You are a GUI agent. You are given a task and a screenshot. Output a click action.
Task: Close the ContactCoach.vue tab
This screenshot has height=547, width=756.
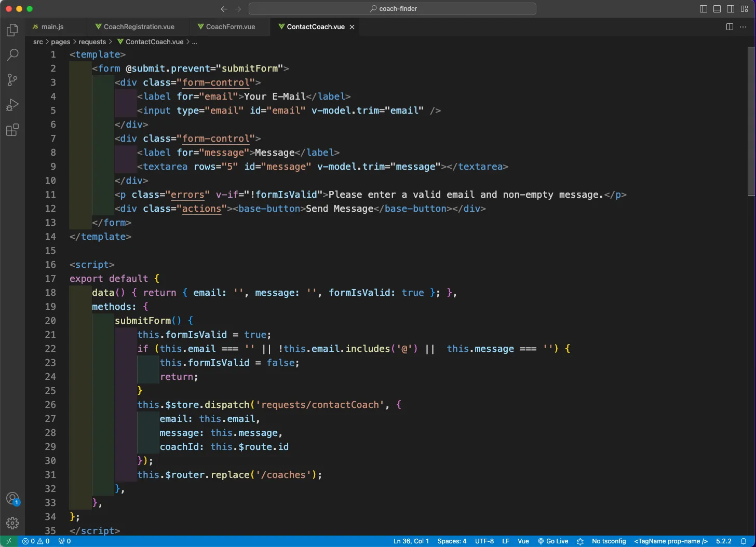(352, 27)
